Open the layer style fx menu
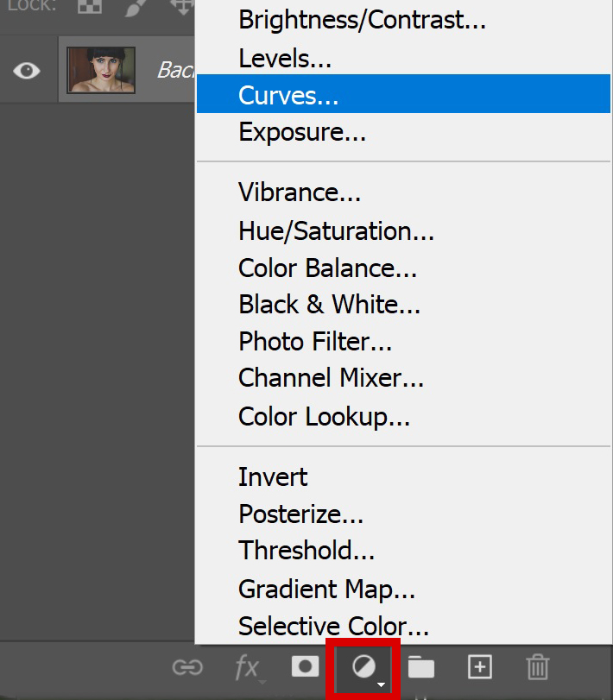The height and width of the screenshot is (700, 613). [248, 668]
